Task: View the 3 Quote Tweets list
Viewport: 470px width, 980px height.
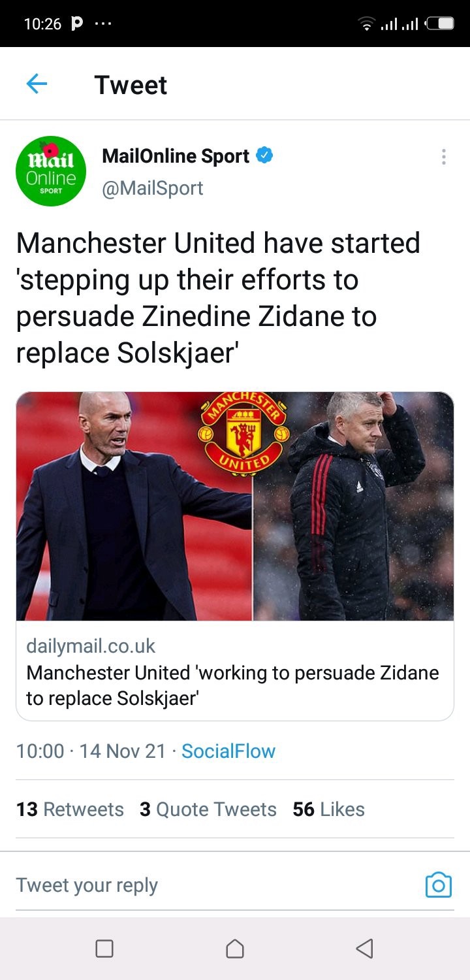Action: (208, 809)
